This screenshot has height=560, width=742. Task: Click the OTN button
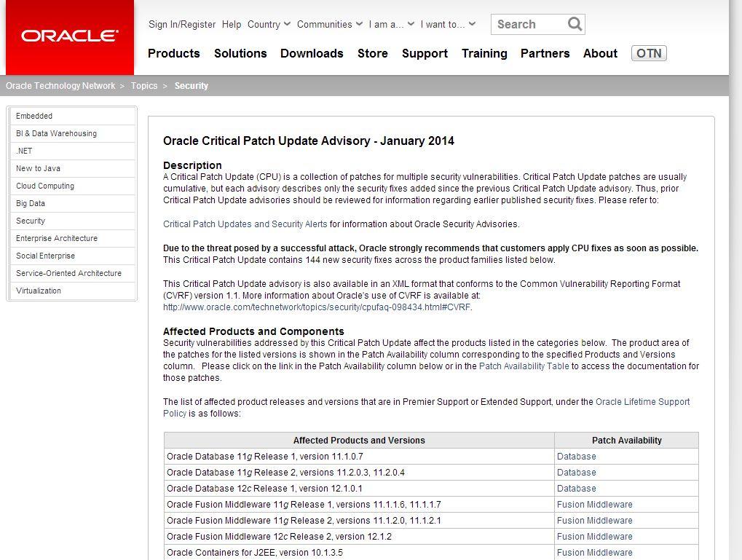[x=649, y=53]
